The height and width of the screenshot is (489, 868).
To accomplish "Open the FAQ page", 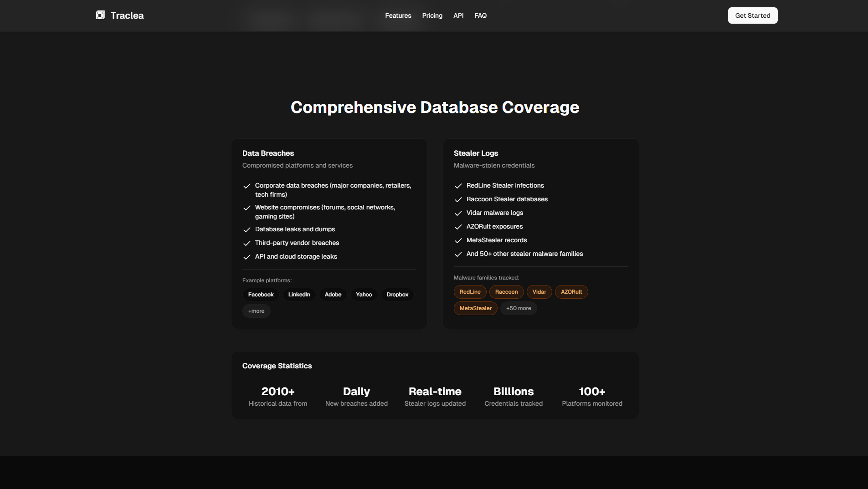I will pos(480,15).
